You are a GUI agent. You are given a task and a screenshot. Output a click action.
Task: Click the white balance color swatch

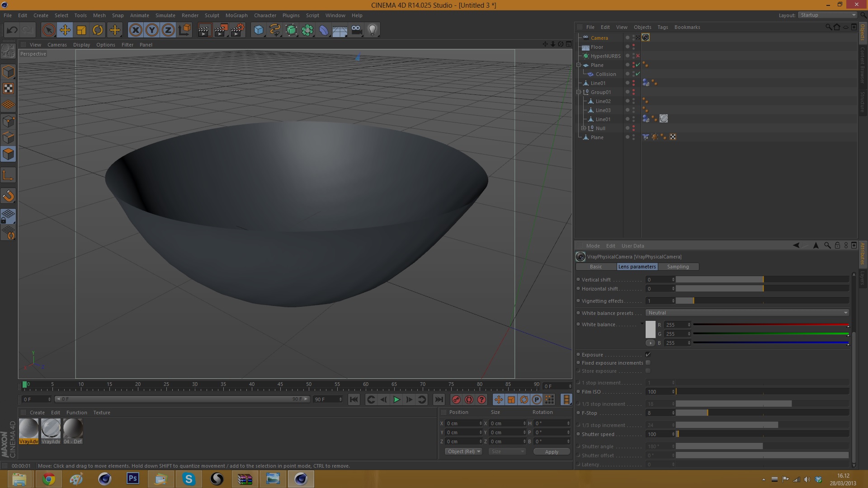[650, 329]
